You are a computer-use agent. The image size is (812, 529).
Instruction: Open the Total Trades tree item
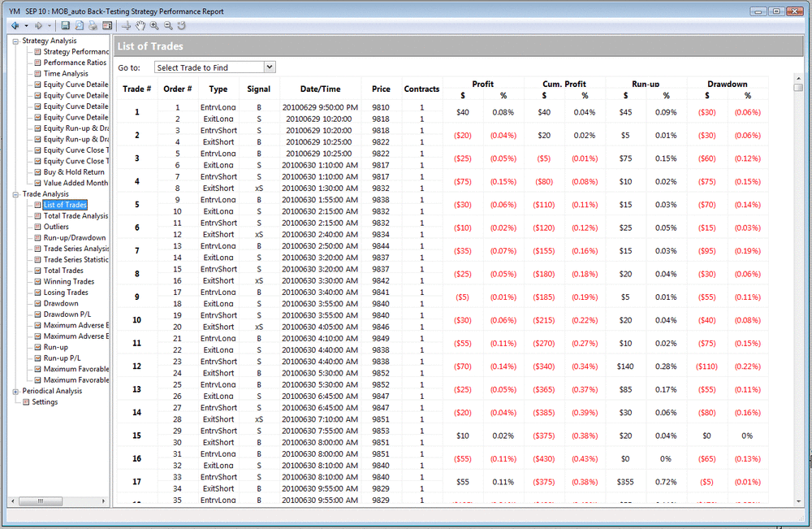63,271
